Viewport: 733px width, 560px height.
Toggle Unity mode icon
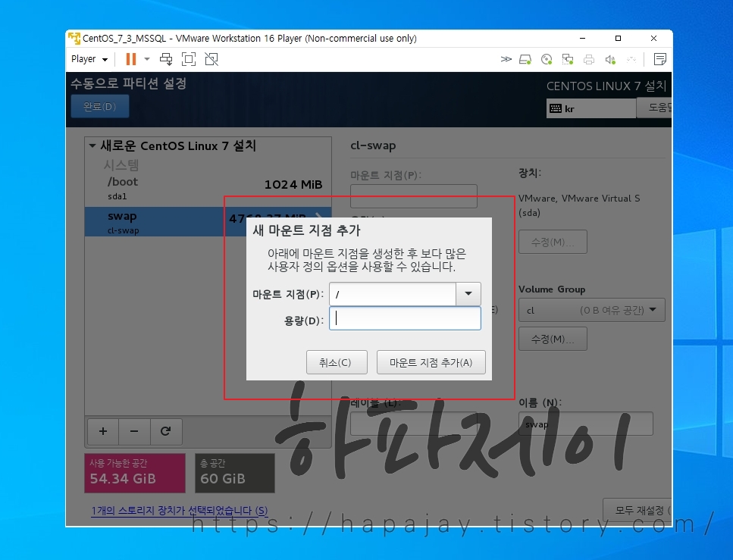(211, 59)
